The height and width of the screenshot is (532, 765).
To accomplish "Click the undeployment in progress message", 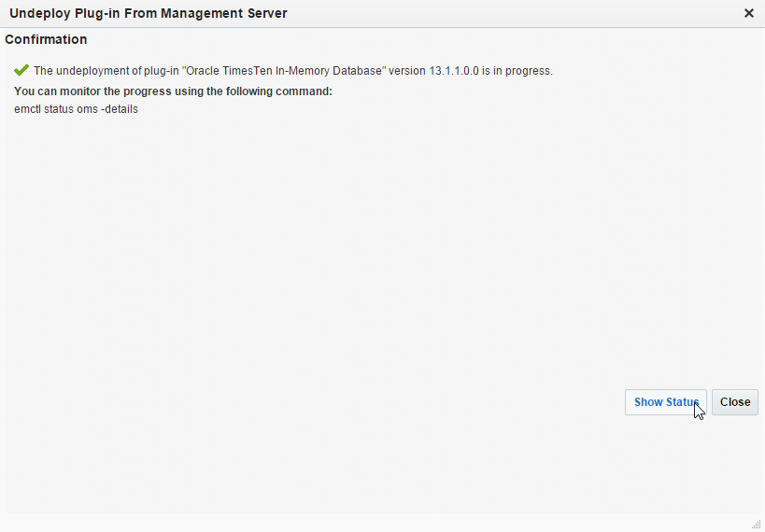I will pos(293,71).
